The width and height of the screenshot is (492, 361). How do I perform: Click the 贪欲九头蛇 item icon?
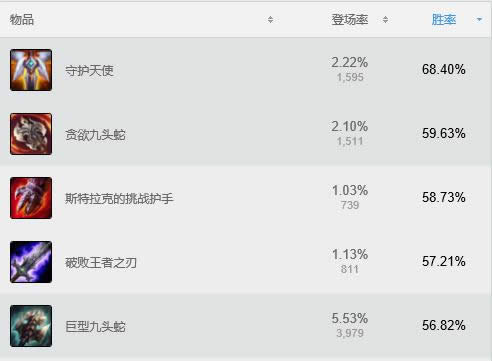(31, 134)
